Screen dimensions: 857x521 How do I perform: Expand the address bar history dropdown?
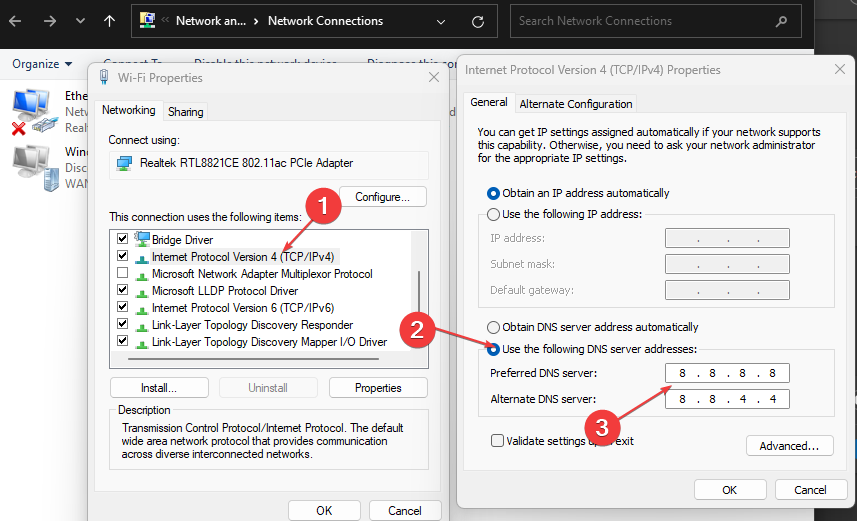pyautogui.click(x=441, y=22)
